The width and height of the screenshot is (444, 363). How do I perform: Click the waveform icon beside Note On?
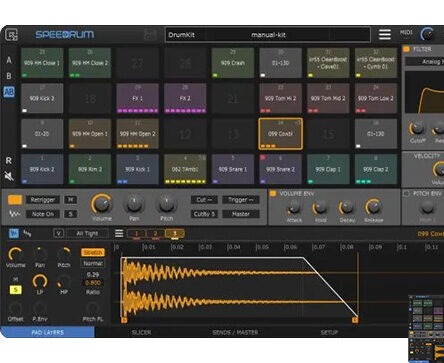click(x=14, y=214)
